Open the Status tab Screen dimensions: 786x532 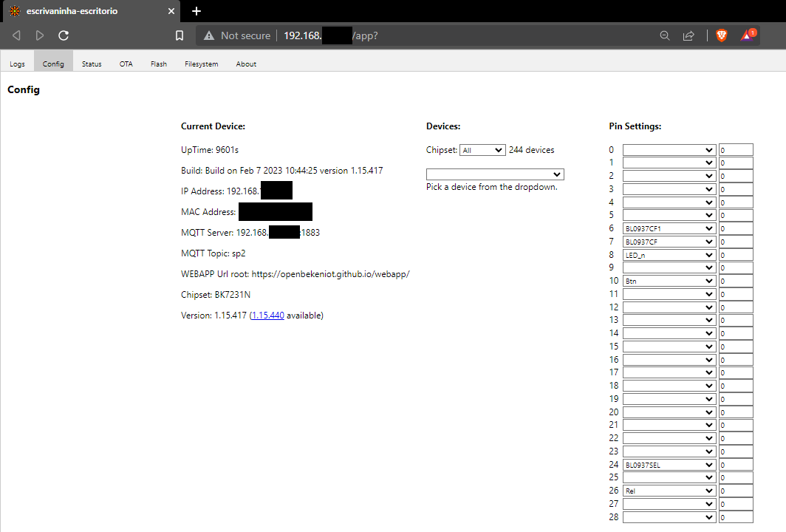pyautogui.click(x=92, y=64)
